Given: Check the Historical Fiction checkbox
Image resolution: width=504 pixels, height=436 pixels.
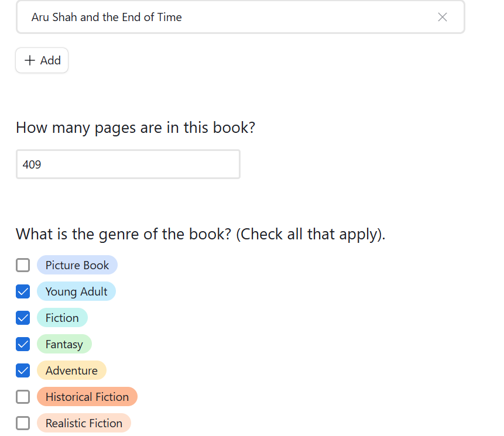Looking at the screenshot, I should 23,397.
